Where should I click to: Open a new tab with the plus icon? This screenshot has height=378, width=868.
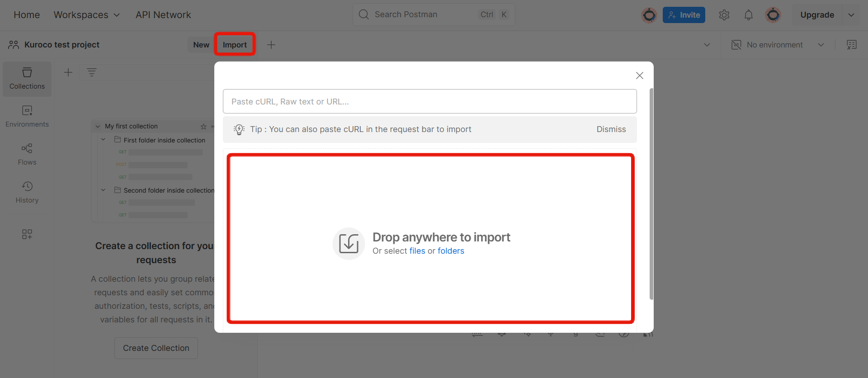(271, 45)
